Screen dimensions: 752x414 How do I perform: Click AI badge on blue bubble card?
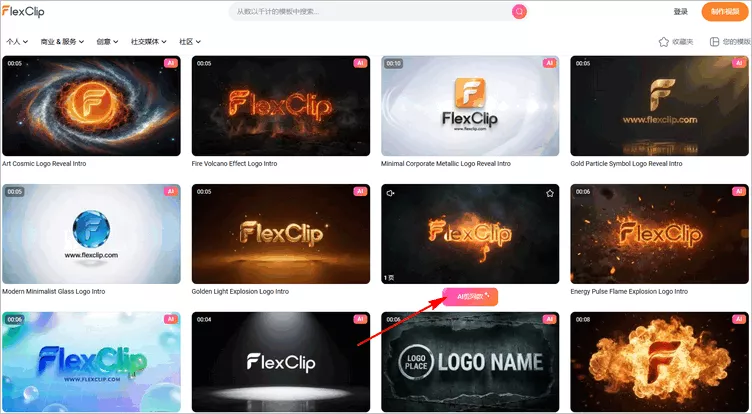pyautogui.click(x=170, y=319)
